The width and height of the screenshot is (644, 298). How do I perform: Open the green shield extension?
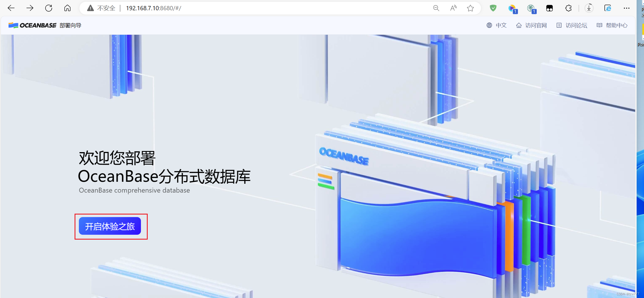(x=493, y=8)
